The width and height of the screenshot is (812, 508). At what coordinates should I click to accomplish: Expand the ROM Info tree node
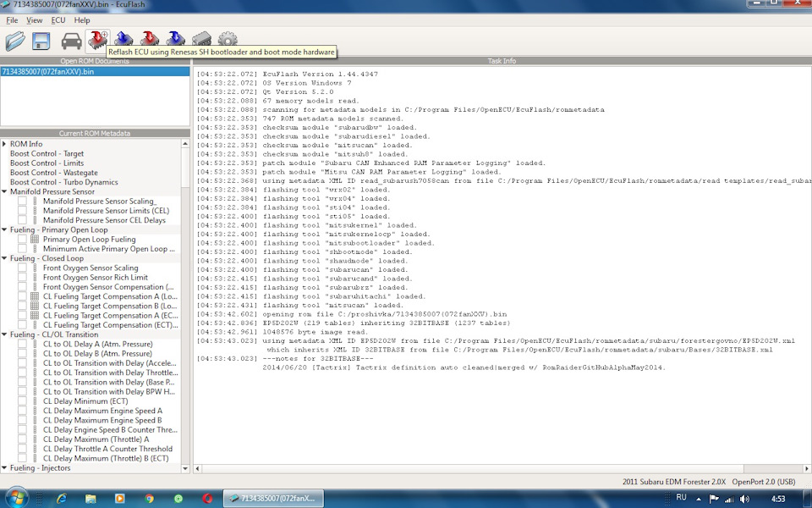coord(4,144)
